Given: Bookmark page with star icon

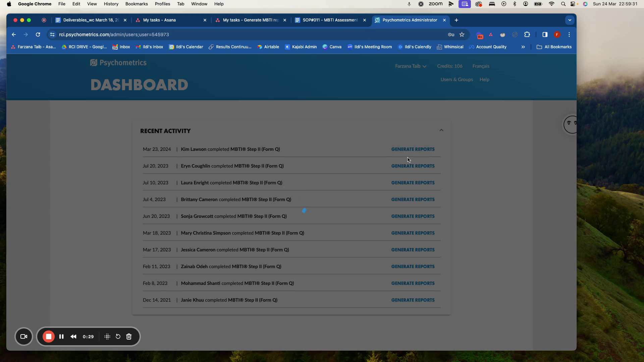Looking at the screenshot, I should click(462, 35).
